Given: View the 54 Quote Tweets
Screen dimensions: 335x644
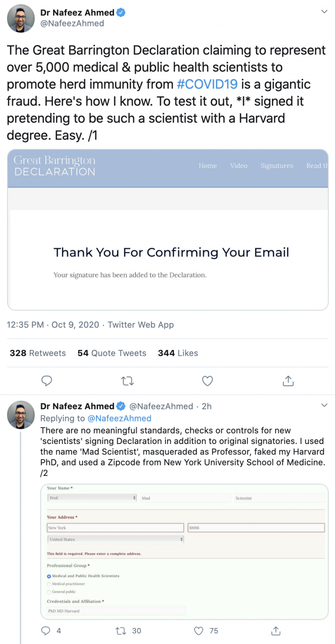Looking at the screenshot, I should 112,353.
